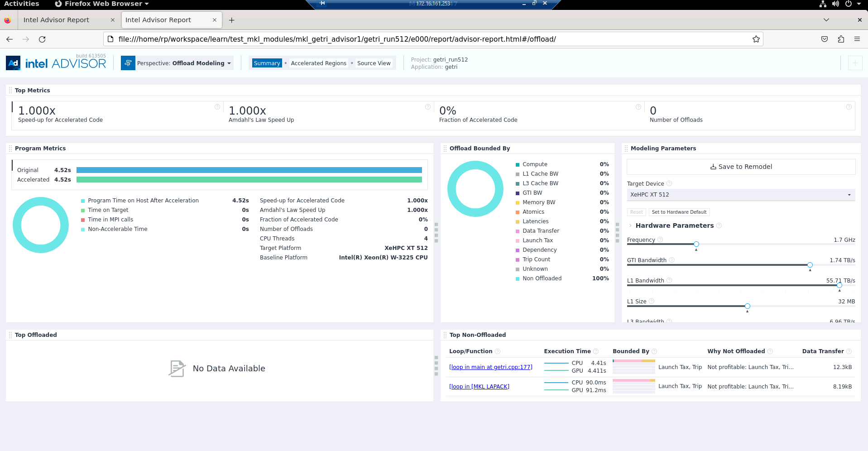Viewport: 868px width, 451px height.
Task: Collapse the Hardware Parameters section
Action: [x=630, y=225]
